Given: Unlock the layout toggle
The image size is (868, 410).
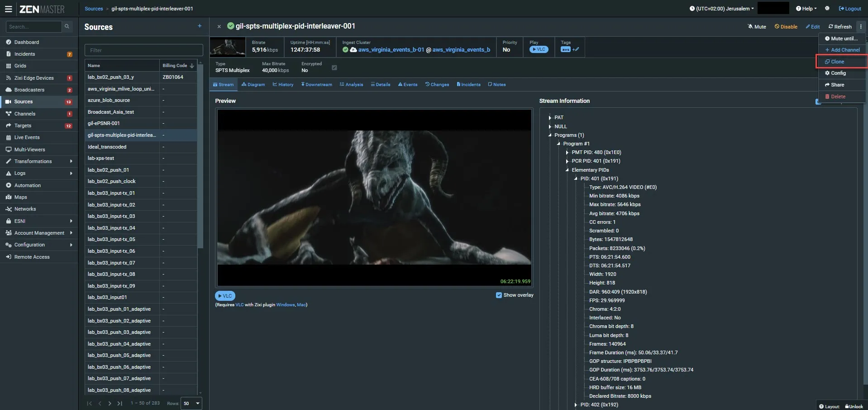Looking at the screenshot, I should (854, 406).
